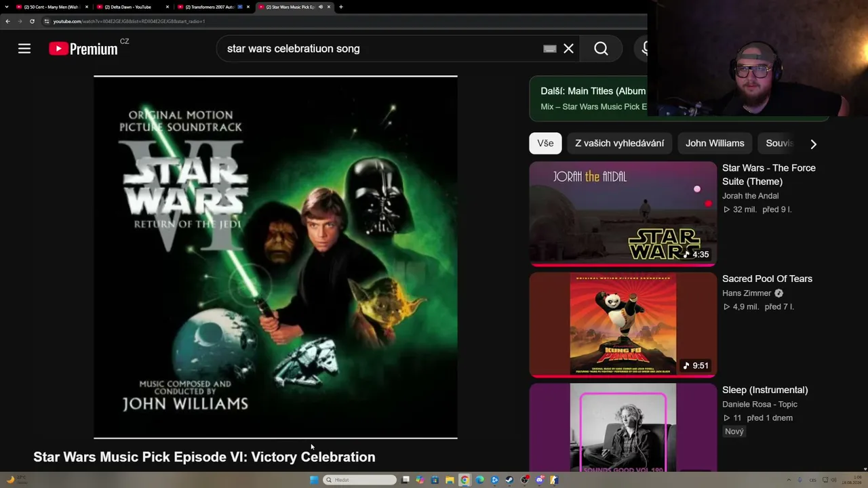Open File Explorer from the taskbar
The width and height of the screenshot is (868, 488).
[x=450, y=480]
